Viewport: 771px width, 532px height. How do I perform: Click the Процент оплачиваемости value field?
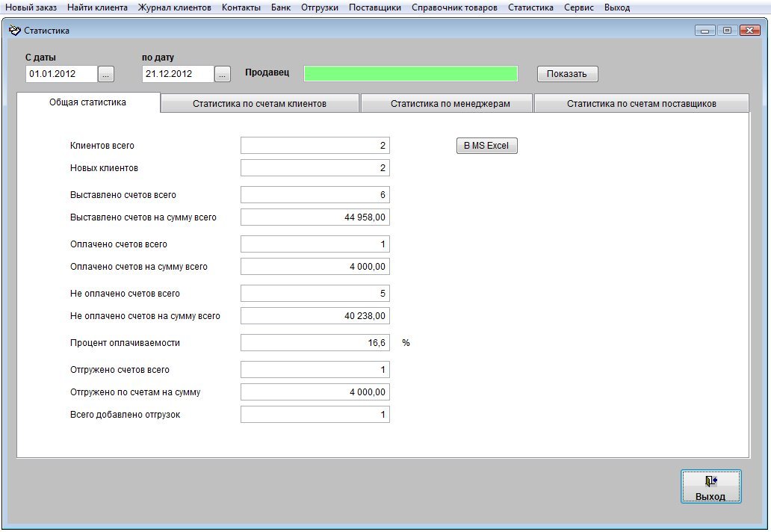click(x=315, y=343)
